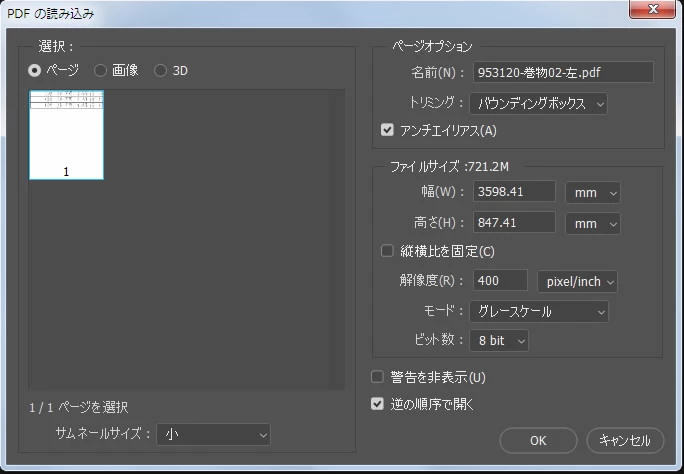Click the 解像度(R) field with 400
Screen dimensions: 684x474
(500, 280)
